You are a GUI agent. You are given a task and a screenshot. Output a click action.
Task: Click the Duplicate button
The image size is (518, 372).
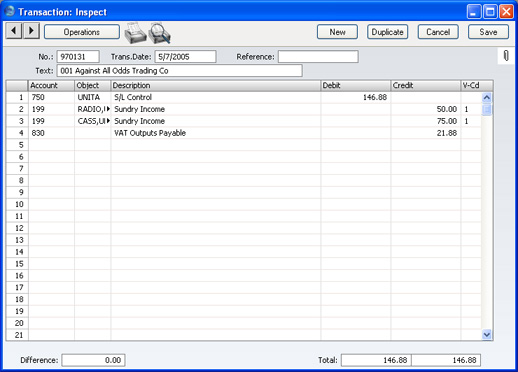pos(387,32)
